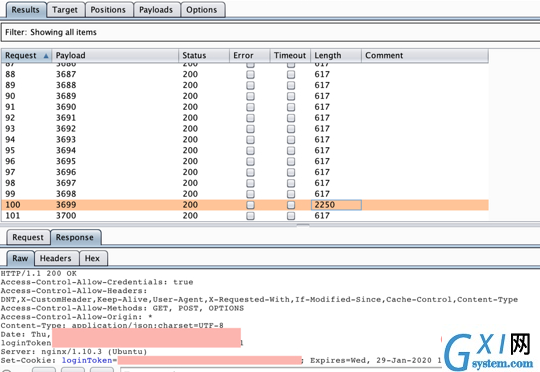Click the Length cell showing 2250
This screenshot has width=540, height=372.
[336, 205]
